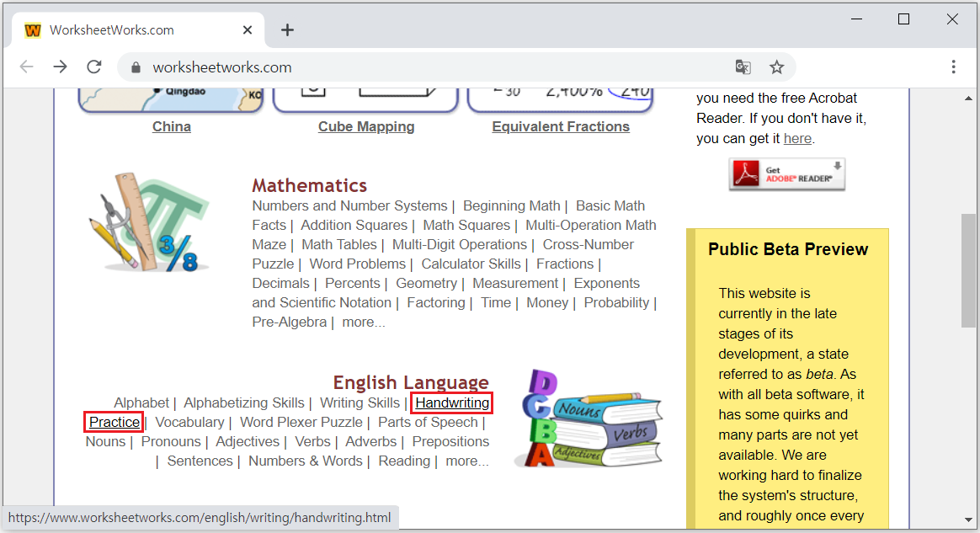Open the Decimals link
Image resolution: width=980 pixels, height=533 pixels.
pyautogui.click(x=280, y=283)
